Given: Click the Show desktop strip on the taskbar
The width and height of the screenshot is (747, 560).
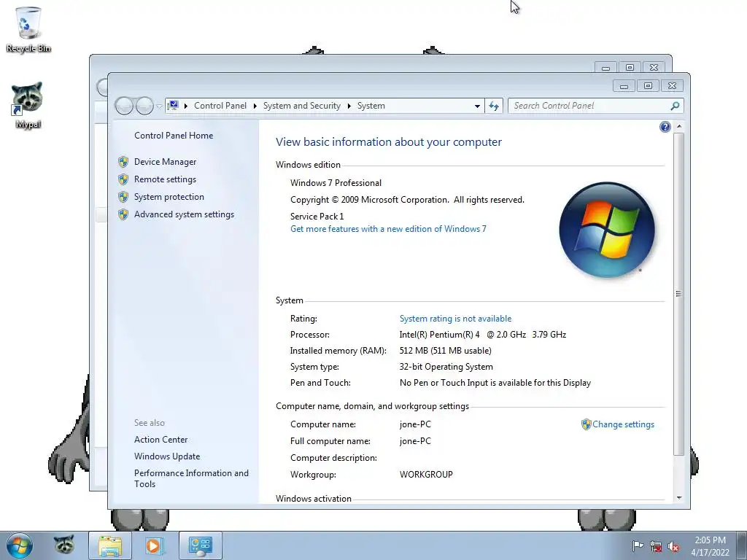Looking at the screenshot, I should [x=742, y=545].
